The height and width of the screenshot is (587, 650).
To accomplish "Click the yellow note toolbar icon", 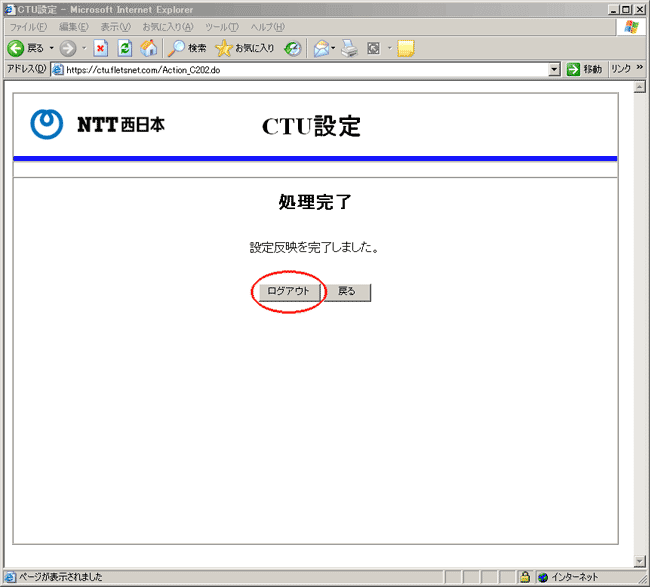I will tap(405, 49).
